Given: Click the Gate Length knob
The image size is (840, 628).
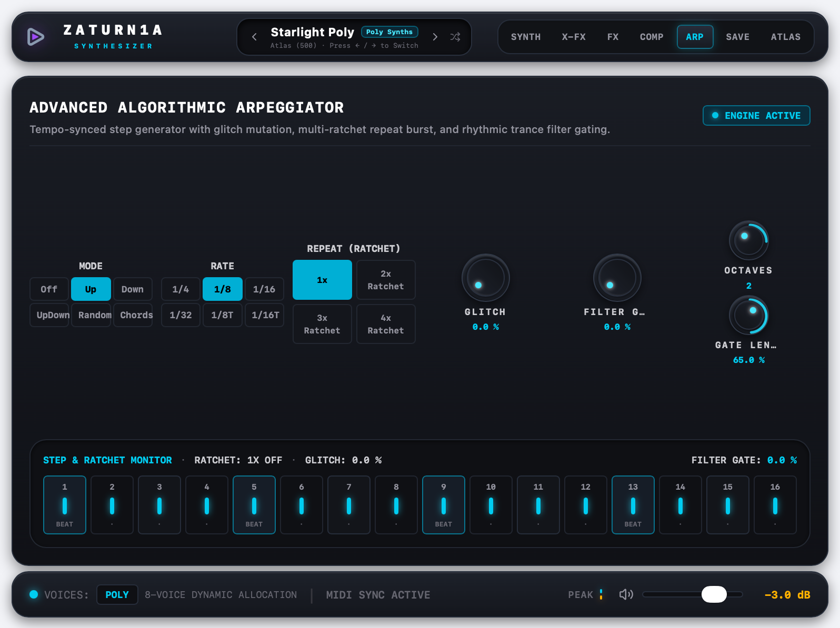Looking at the screenshot, I should 748,315.
